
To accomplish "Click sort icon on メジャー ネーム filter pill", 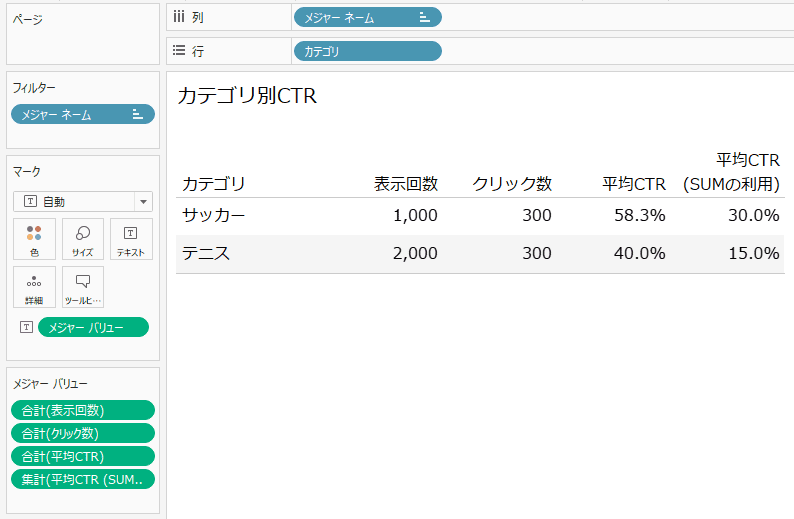I will tap(138, 115).
